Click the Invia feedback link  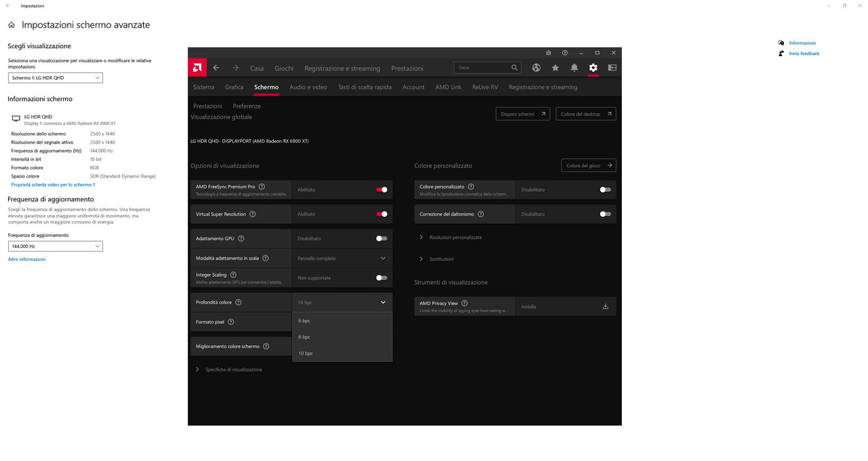(804, 54)
